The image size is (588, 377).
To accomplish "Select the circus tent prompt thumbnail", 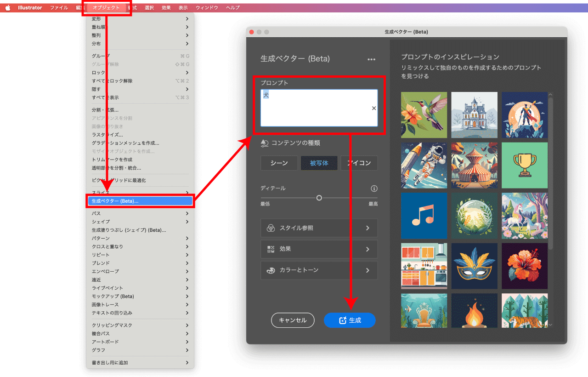I will [x=474, y=165].
